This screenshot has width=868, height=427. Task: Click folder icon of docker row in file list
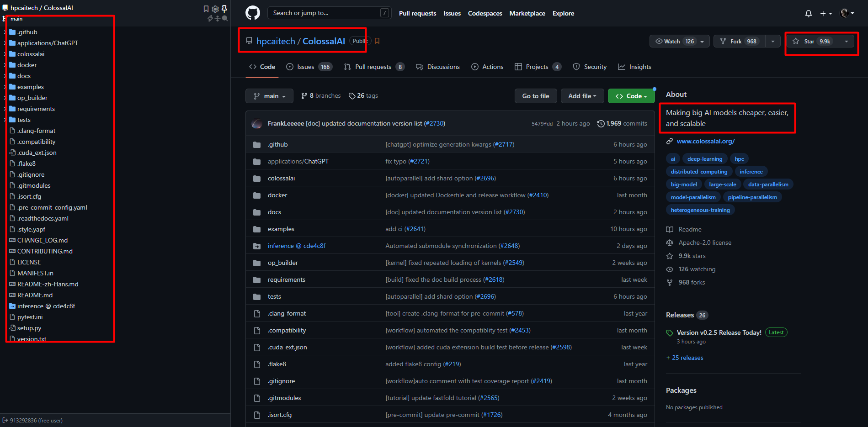257,195
